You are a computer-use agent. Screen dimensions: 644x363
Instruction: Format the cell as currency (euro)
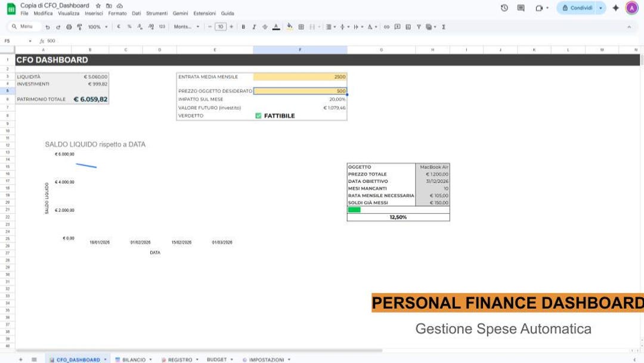click(119, 27)
